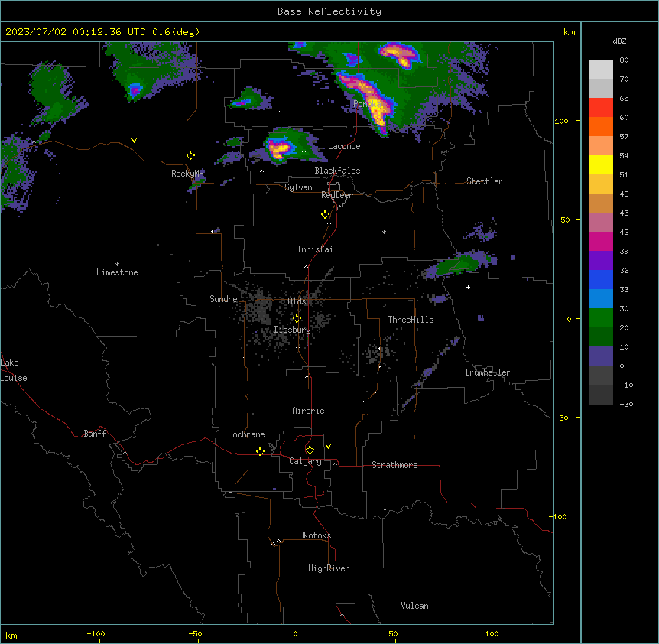659x644 pixels.
Task: Select the yellow diamond marker between Olds and Didsbury
Action: pos(297,319)
